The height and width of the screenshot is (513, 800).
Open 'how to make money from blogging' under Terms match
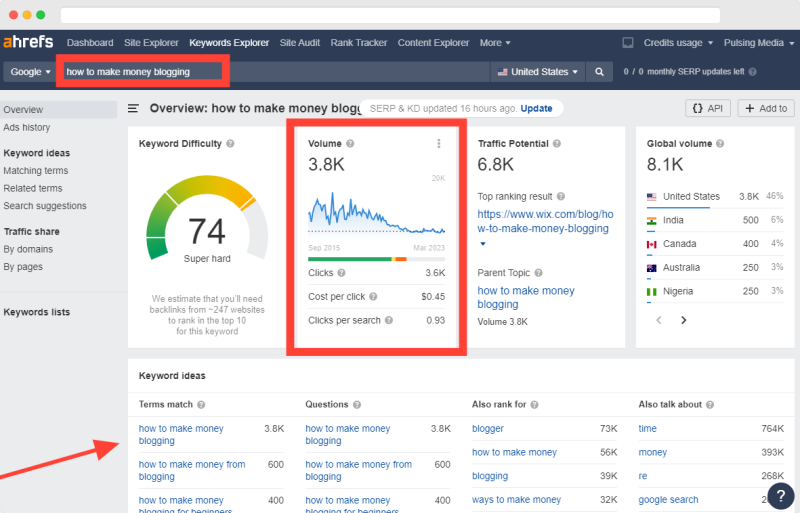click(x=192, y=471)
